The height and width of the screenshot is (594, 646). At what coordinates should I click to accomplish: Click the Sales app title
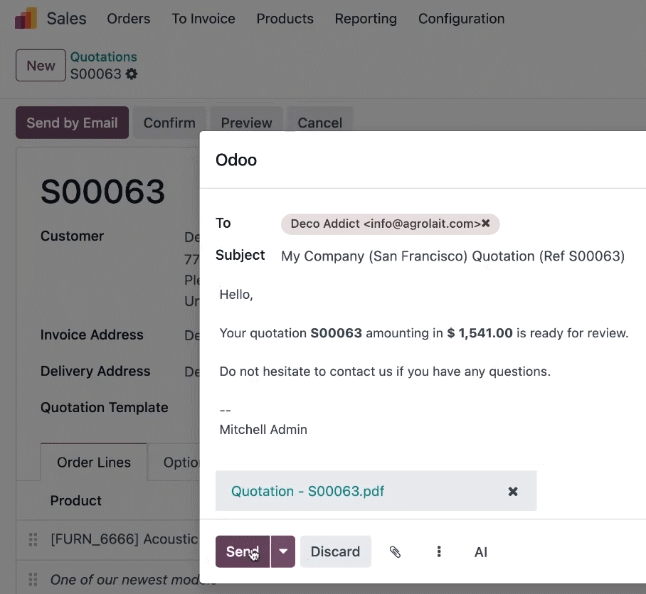click(x=66, y=19)
